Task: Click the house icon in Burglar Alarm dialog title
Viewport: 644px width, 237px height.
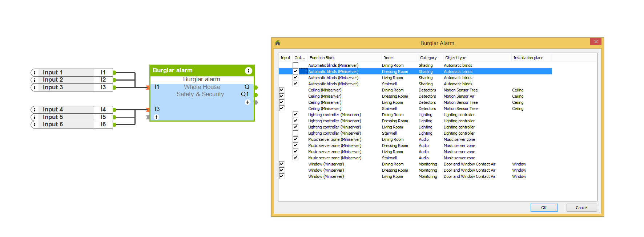Action: (278, 43)
